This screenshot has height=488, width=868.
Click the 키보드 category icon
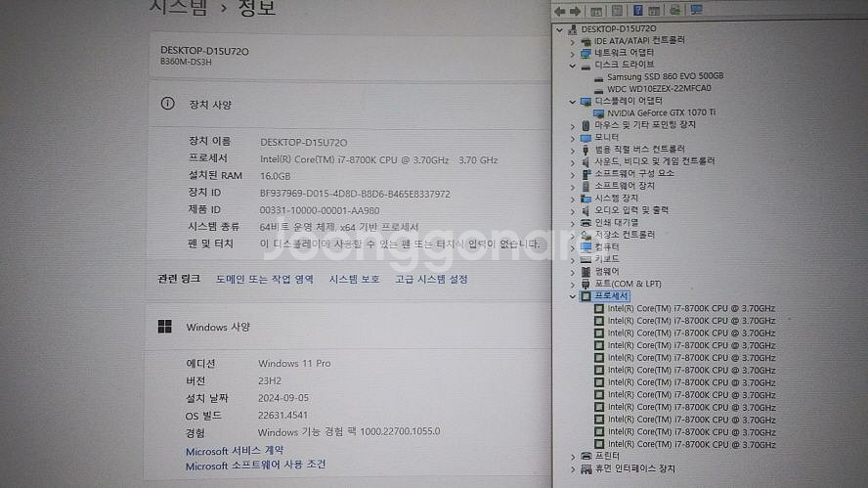pos(586,259)
